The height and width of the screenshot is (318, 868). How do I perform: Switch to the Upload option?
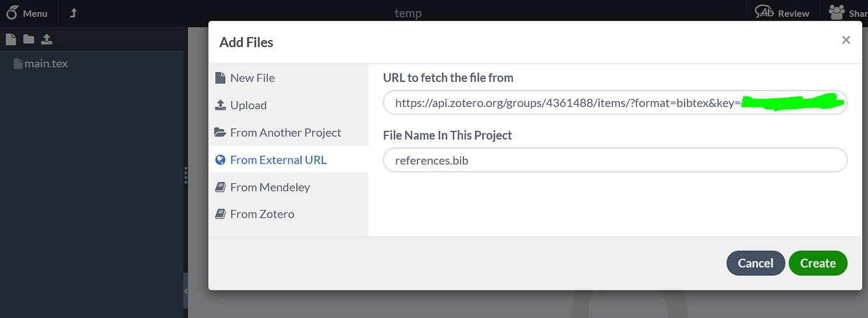248,105
